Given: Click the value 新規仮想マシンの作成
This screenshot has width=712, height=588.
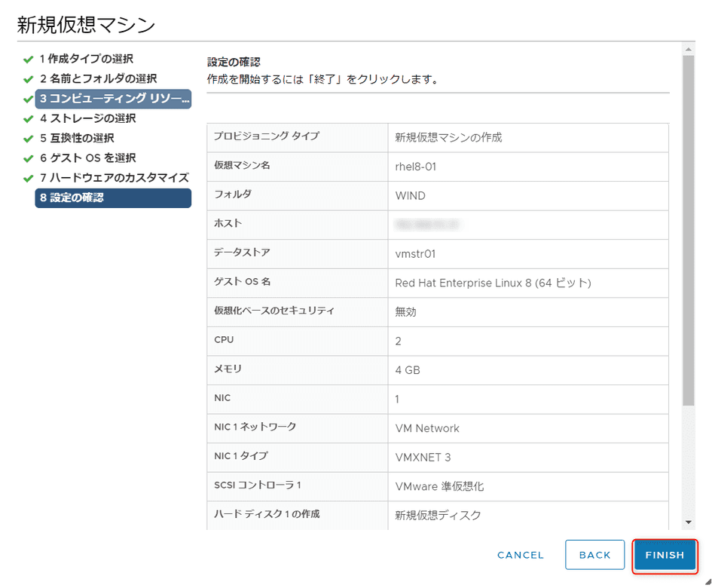Looking at the screenshot, I should click(x=448, y=138).
